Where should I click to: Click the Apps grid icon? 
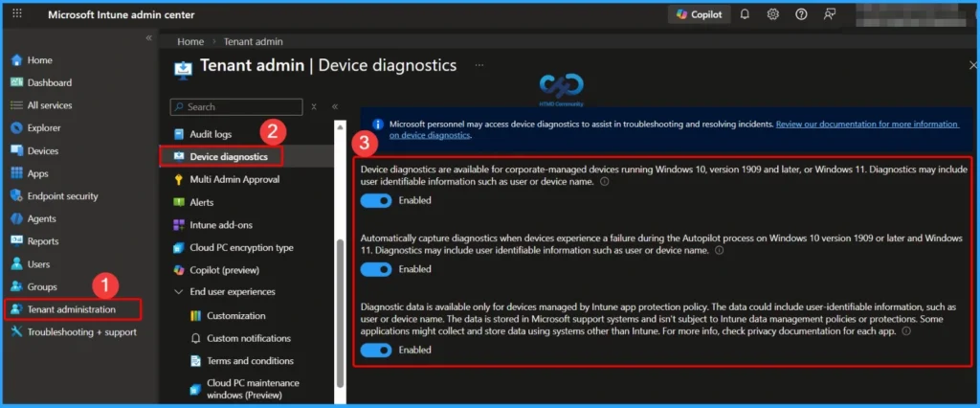17,173
